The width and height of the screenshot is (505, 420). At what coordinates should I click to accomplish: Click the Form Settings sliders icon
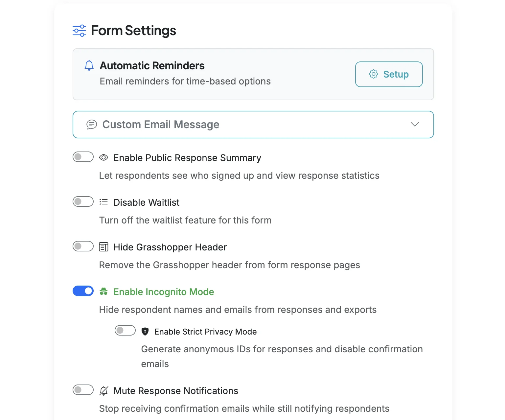pyautogui.click(x=79, y=30)
